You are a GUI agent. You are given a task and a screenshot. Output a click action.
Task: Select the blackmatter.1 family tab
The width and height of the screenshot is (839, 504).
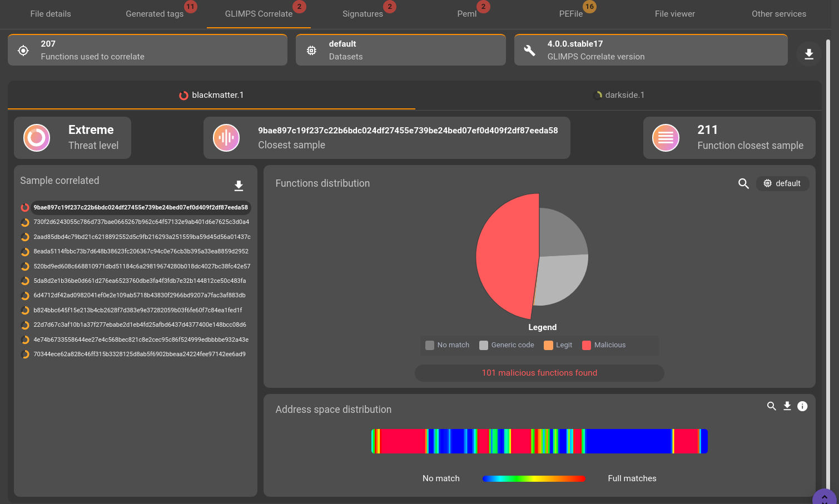pos(211,95)
